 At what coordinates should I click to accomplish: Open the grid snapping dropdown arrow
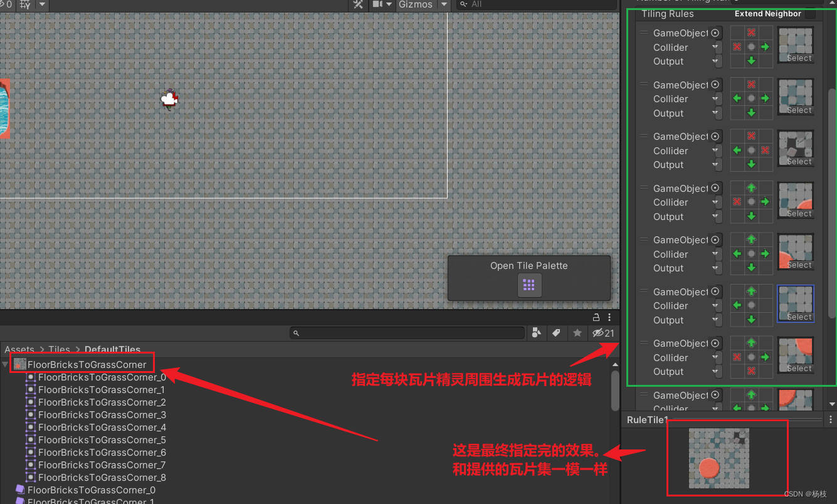click(42, 4)
